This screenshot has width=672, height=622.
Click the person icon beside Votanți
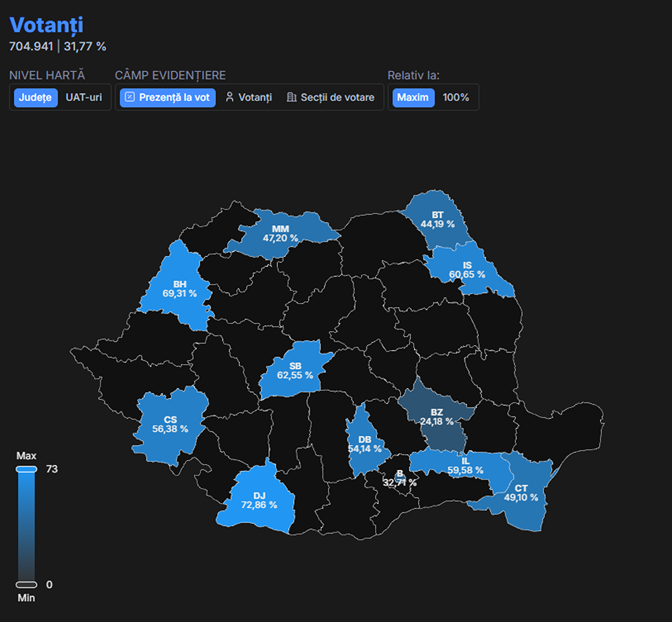[229, 97]
